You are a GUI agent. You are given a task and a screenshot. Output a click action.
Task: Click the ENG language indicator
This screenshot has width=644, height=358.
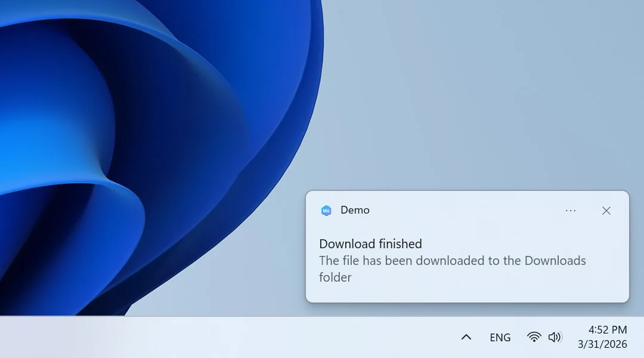tap(500, 337)
